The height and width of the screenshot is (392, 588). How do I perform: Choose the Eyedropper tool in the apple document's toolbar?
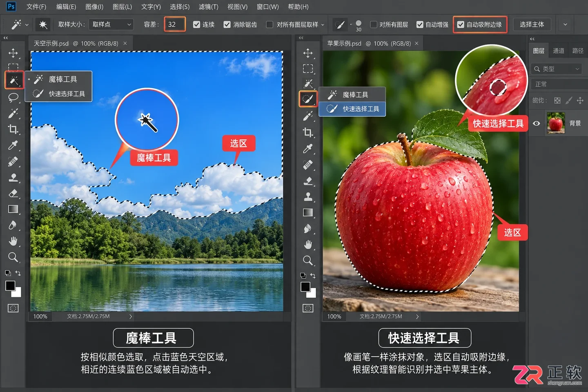click(x=308, y=149)
